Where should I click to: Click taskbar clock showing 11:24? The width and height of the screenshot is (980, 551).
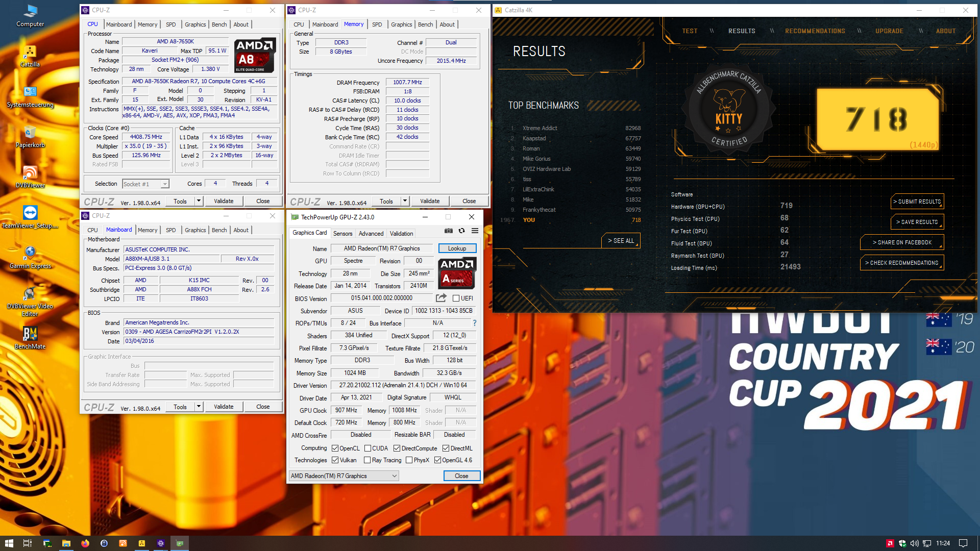943,543
